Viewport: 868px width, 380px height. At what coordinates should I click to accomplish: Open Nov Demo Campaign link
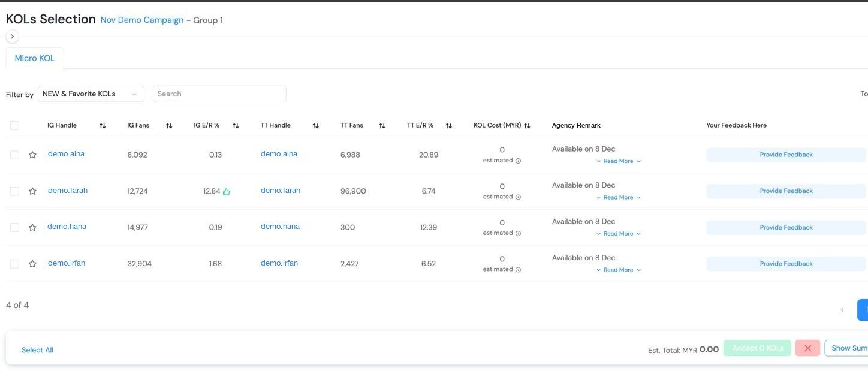[x=142, y=20]
